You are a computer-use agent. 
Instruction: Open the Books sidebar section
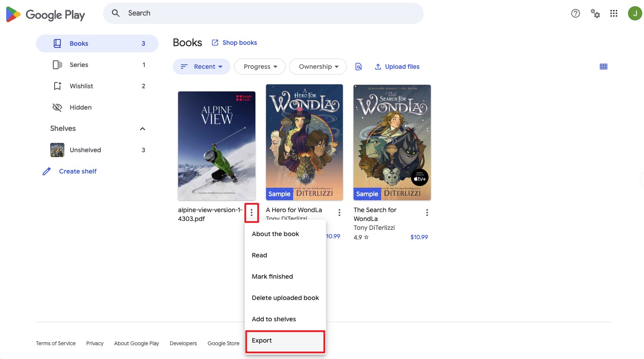tap(97, 43)
